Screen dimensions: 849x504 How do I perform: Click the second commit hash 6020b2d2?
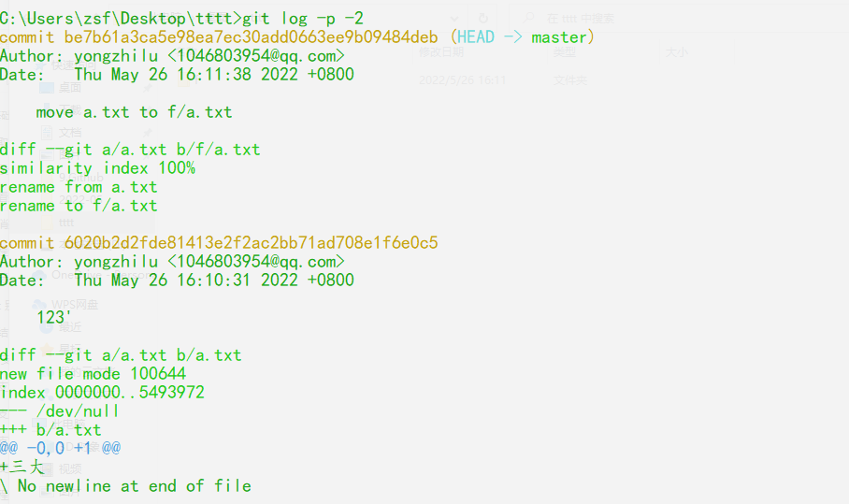coord(251,242)
